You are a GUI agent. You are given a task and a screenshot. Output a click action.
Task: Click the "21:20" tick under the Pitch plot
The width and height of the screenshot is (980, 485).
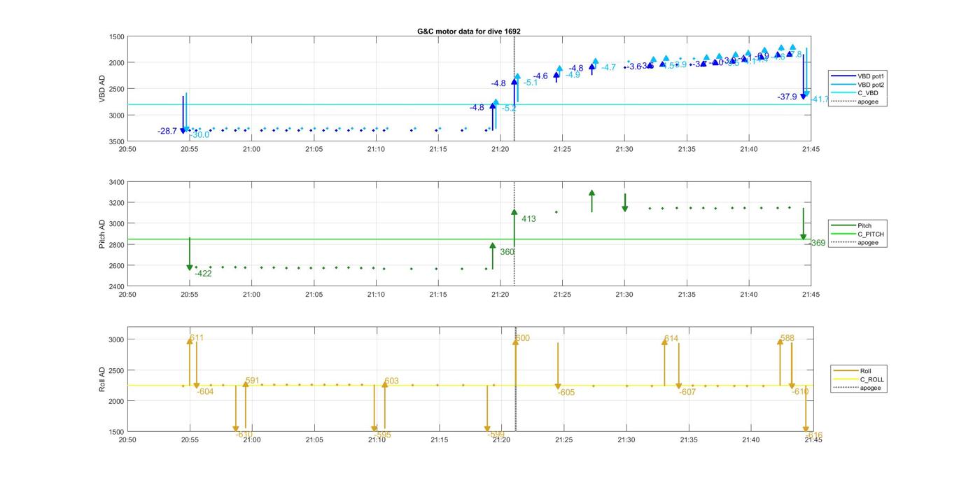[500, 295]
